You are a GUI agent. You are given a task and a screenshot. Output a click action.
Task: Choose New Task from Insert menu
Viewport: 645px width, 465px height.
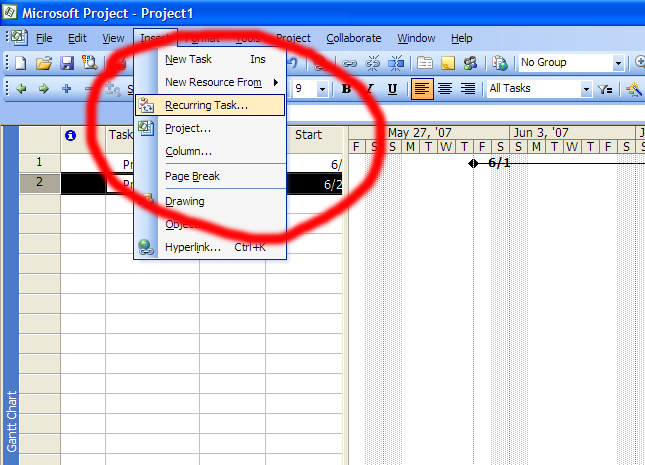pos(210,59)
